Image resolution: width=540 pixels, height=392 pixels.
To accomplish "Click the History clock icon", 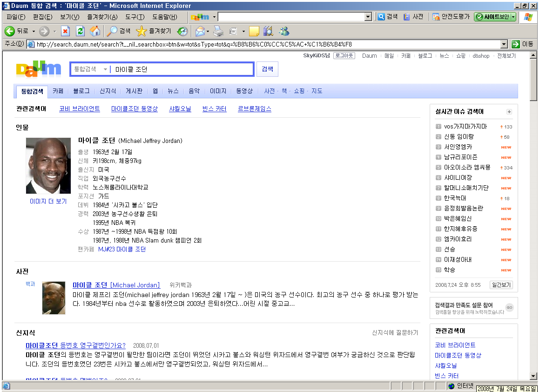I will (182, 31).
